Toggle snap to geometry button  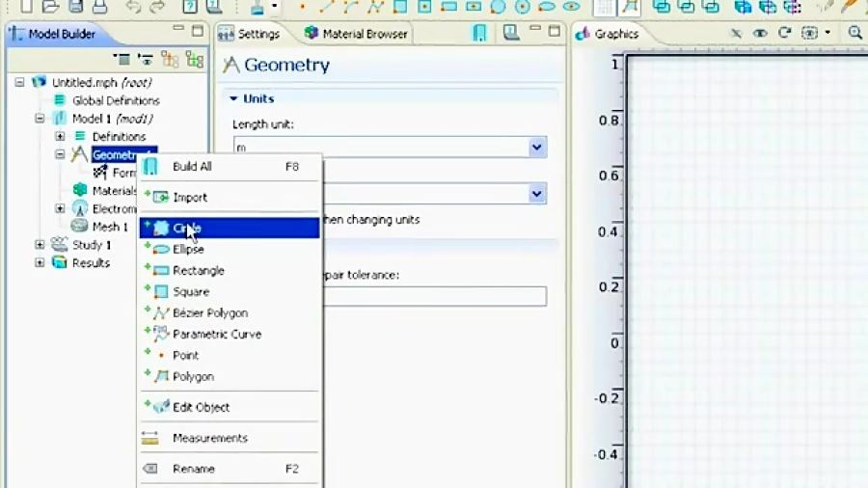pos(630,7)
